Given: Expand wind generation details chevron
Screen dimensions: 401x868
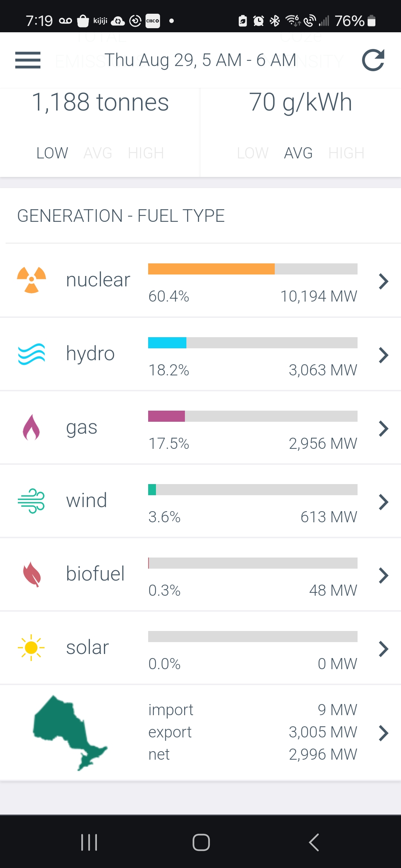Looking at the screenshot, I should 383,502.
